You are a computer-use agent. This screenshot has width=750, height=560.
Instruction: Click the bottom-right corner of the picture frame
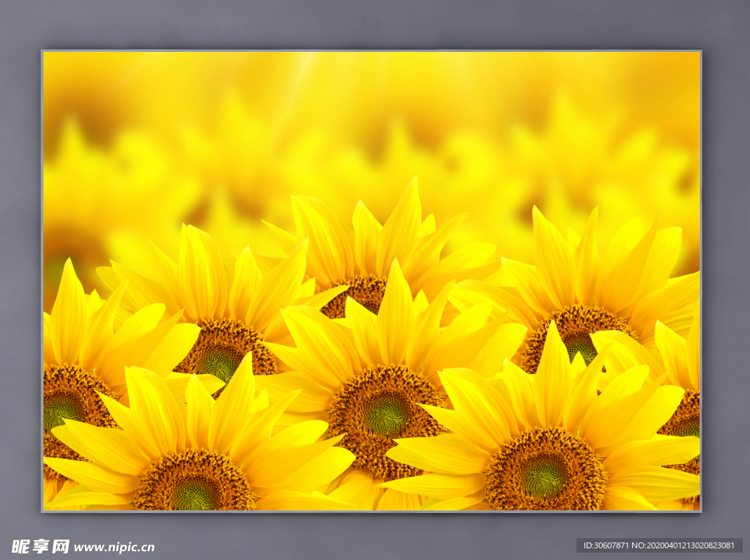point(699,509)
